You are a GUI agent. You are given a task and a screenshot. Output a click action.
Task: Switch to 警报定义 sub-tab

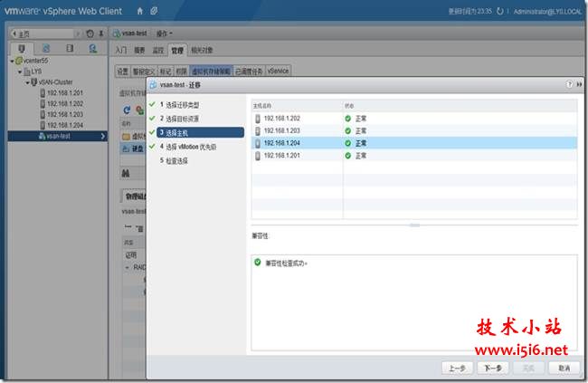click(144, 71)
